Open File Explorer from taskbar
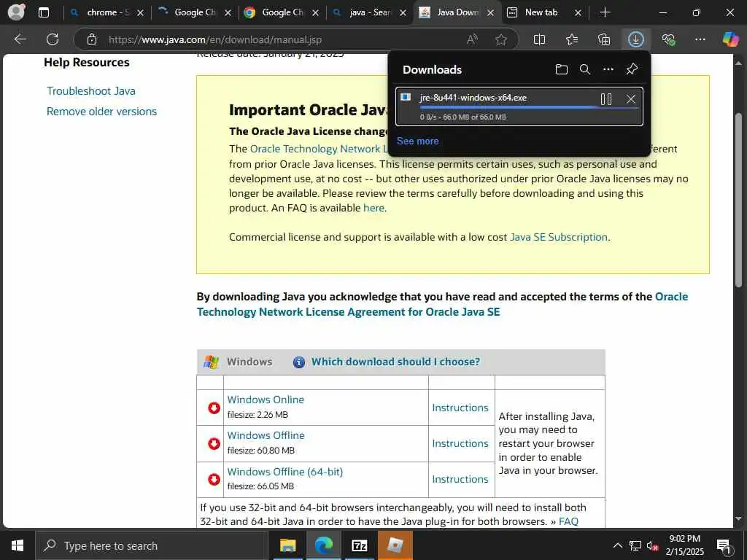Viewport: 747px width, 560px height. point(287,545)
